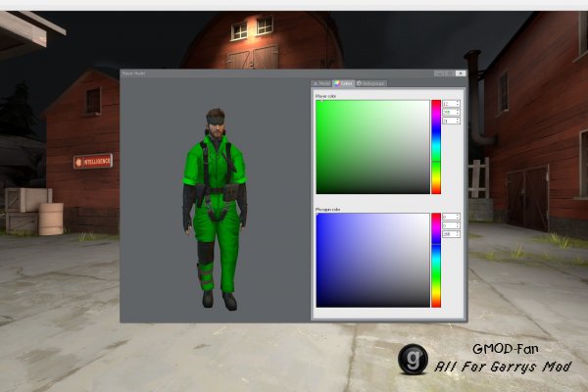The height and width of the screenshot is (392, 588).
Task: Close the Player Model window
Action: [461, 73]
